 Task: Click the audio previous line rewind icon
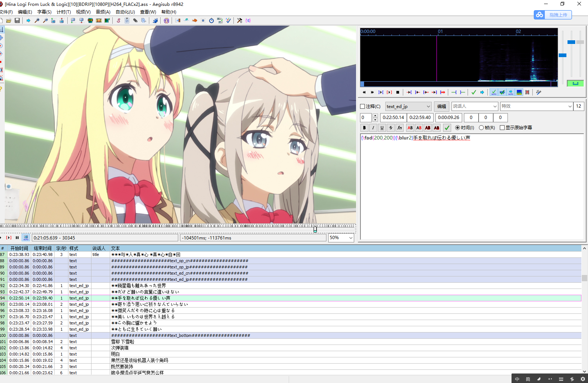coord(364,92)
